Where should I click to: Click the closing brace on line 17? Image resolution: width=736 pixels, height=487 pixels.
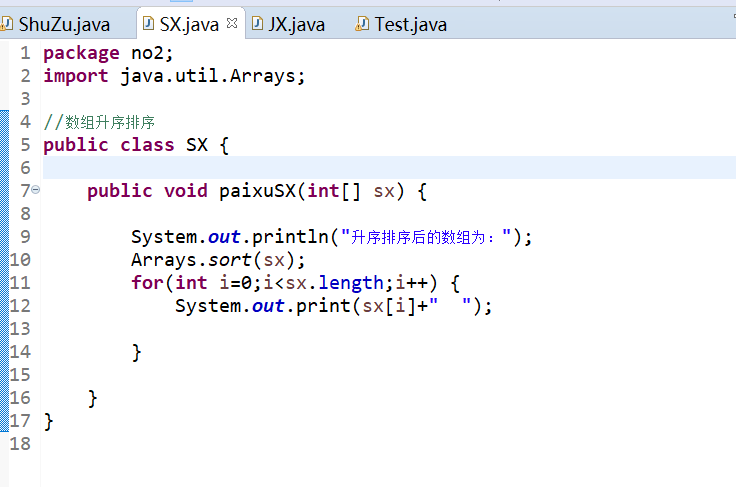(49, 421)
